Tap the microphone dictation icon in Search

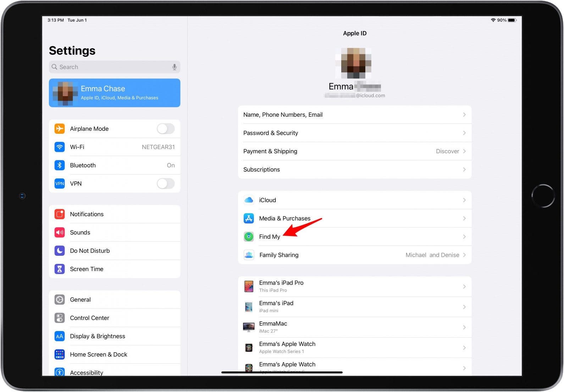coord(175,67)
